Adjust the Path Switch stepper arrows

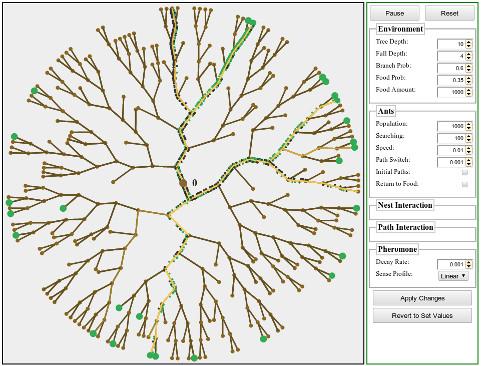(x=469, y=162)
